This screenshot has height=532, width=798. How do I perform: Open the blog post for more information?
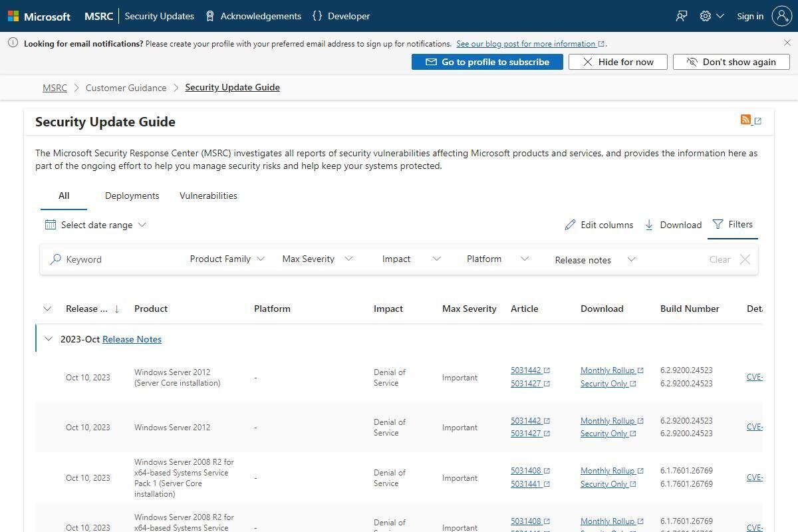coord(530,44)
